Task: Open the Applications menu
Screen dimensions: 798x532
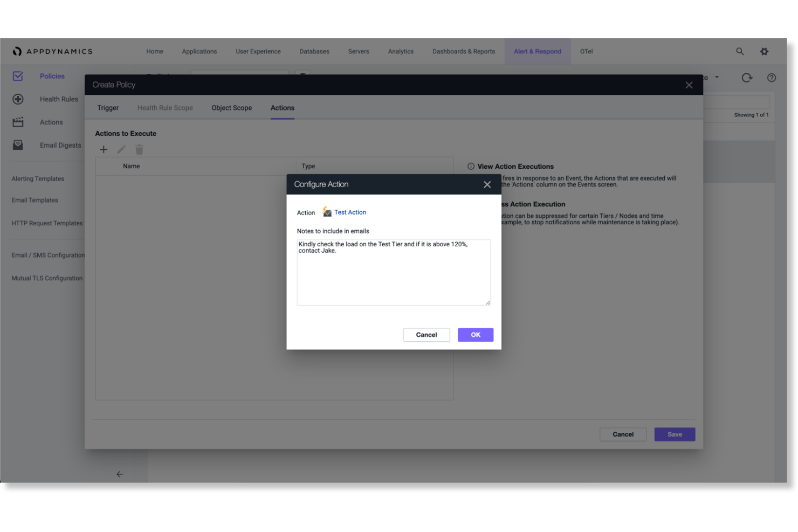Action: [200, 52]
